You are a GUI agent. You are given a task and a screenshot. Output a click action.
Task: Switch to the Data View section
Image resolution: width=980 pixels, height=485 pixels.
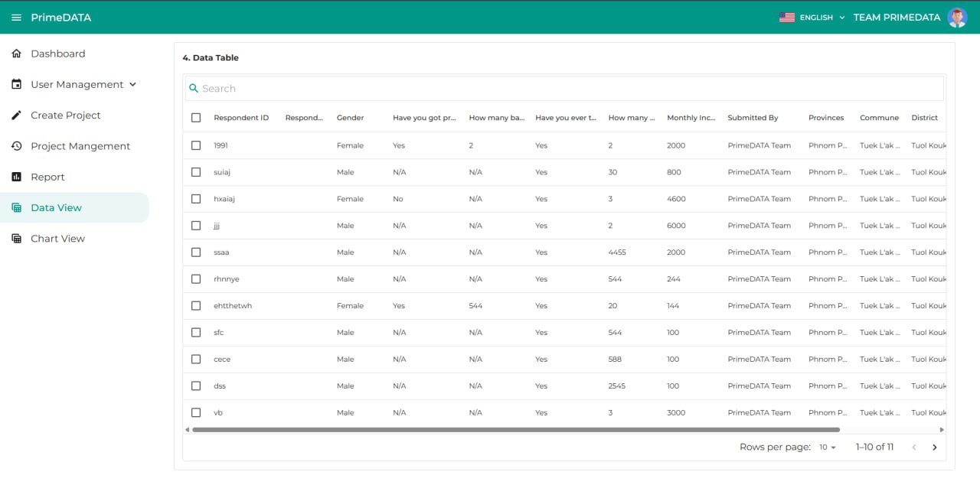[57, 207]
